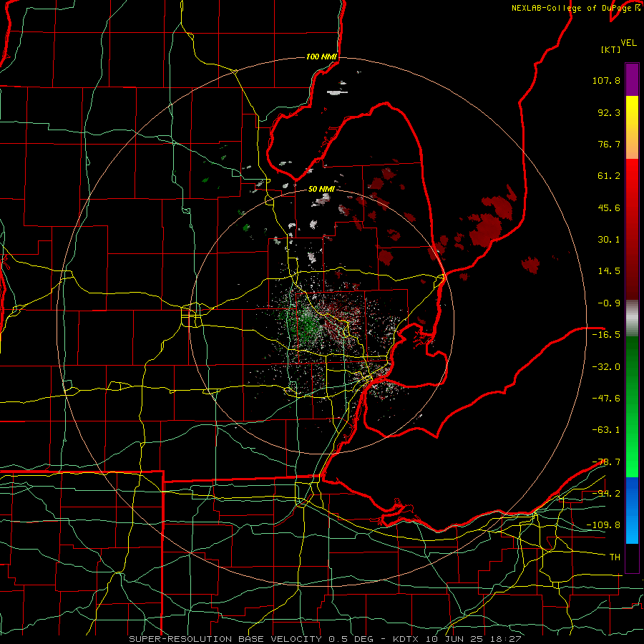Click the 76.7 legend value
644x644 pixels.
(609, 144)
